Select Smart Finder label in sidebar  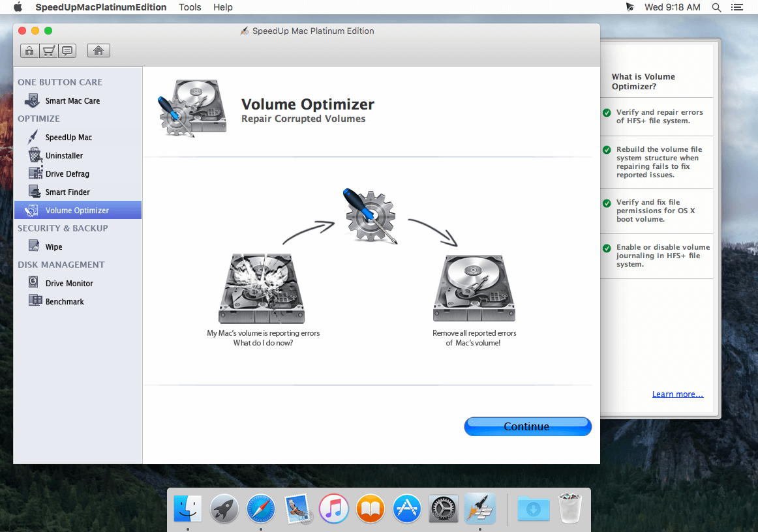pyautogui.click(x=68, y=192)
